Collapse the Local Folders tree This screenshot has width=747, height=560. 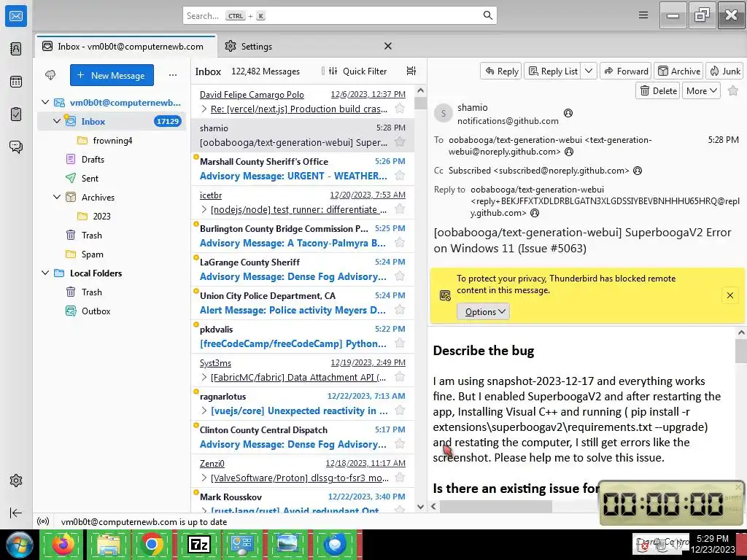tap(45, 273)
